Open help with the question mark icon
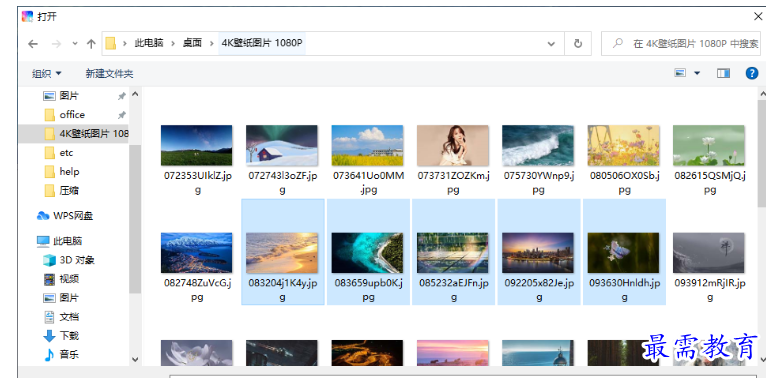Screen dimensions: 766x378 [752, 73]
